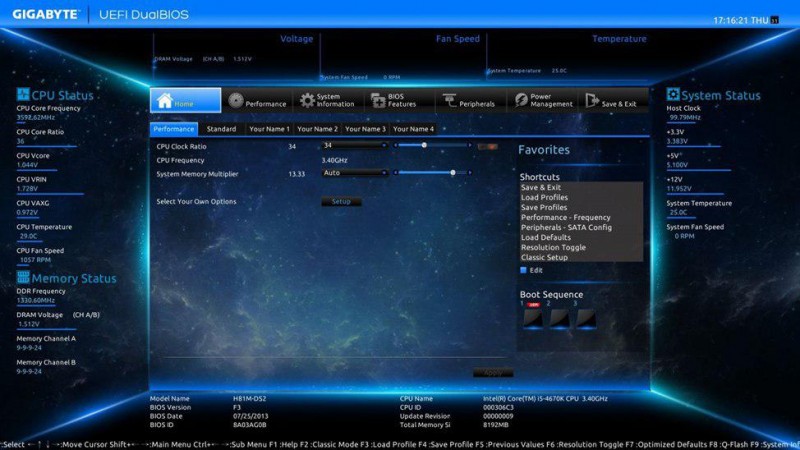The height and width of the screenshot is (450, 800).
Task: Increase CPU Clock Ratio with right arrow
Action: pyautogui.click(x=470, y=145)
